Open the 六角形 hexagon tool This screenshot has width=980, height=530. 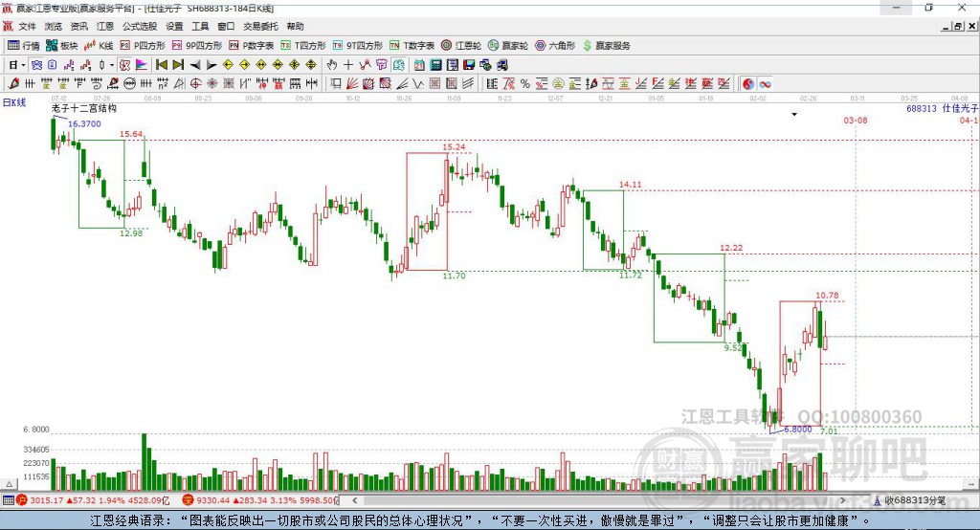[555, 46]
